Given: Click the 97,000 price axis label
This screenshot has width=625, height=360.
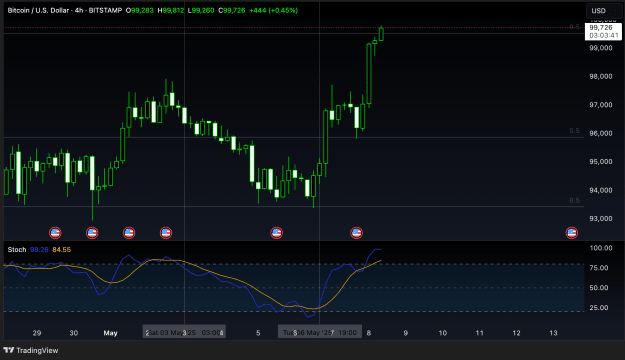Looking at the screenshot, I should 601,105.
